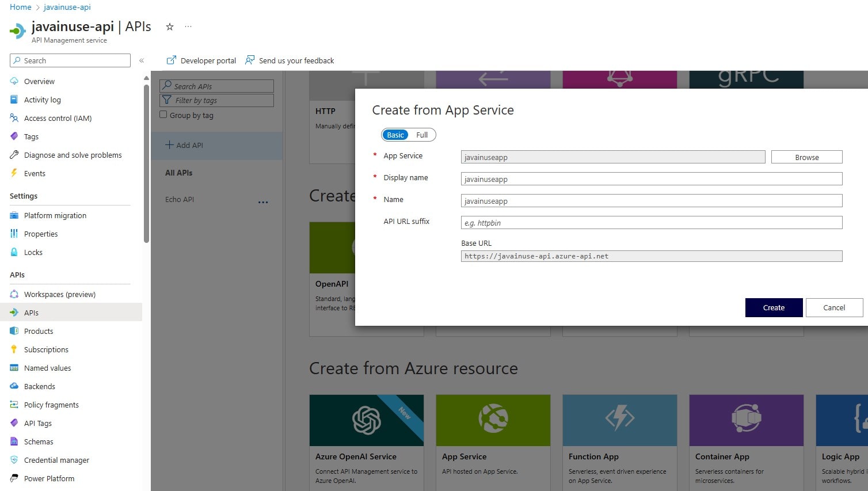Switch to the Full toggle option
Image resolution: width=868 pixels, height=491 pixels.
click(x=422, y=135)
